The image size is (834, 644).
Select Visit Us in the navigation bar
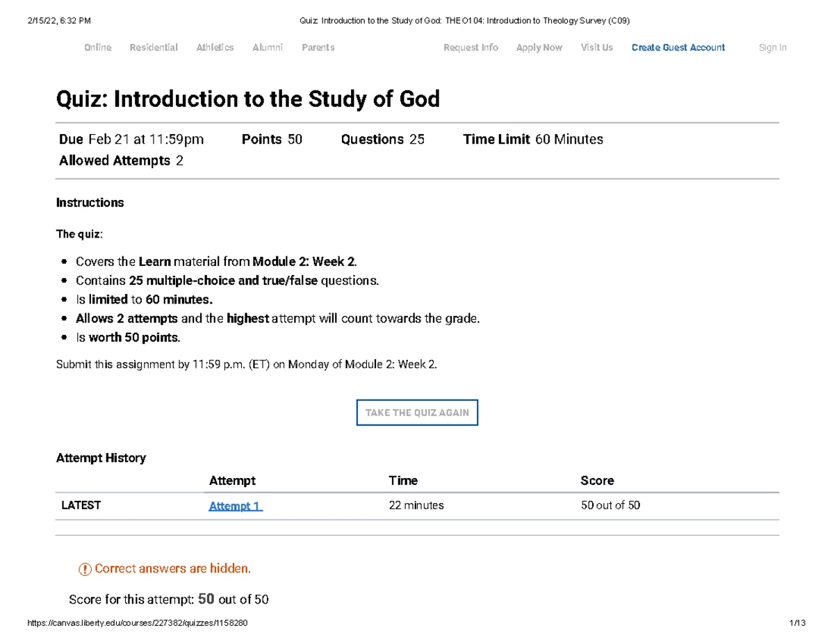596,47
